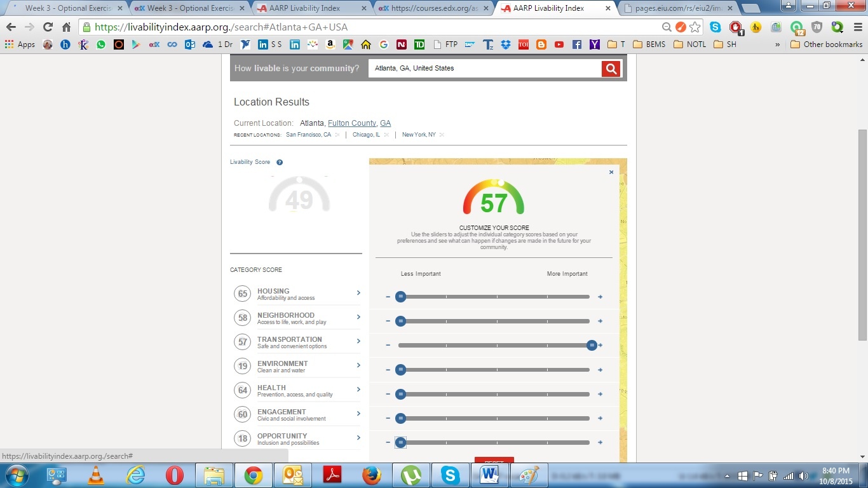Decrease Engagement importance with minus button

click(x=388, y=418)
